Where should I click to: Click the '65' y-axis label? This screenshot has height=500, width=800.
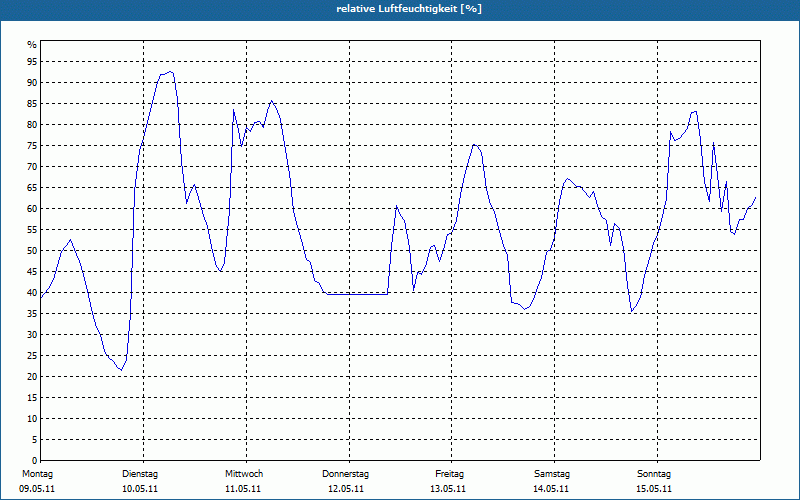tap(32, 188)
